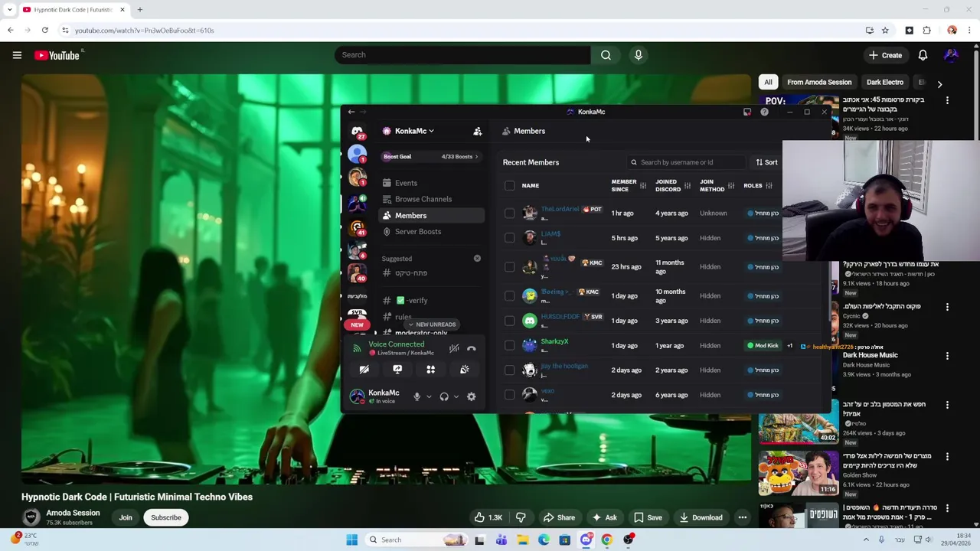This screenshot has height=551, width=980.
Task: Save the video to a playlist
Action: pos(648,517)
